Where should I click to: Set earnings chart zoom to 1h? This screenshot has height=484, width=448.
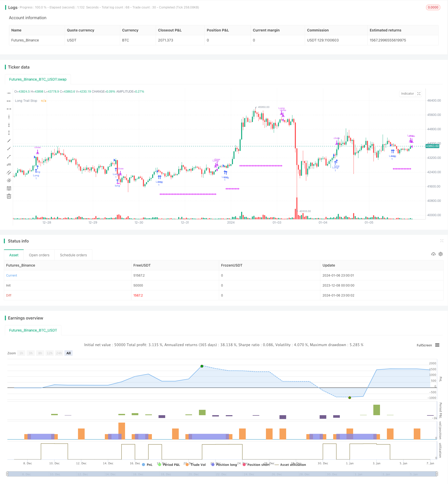point(21,353)
